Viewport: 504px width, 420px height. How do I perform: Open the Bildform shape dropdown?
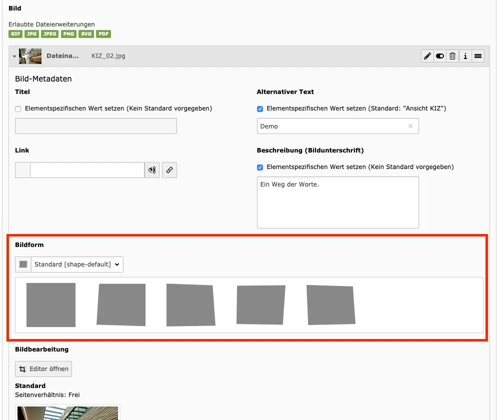coord(77,264)
